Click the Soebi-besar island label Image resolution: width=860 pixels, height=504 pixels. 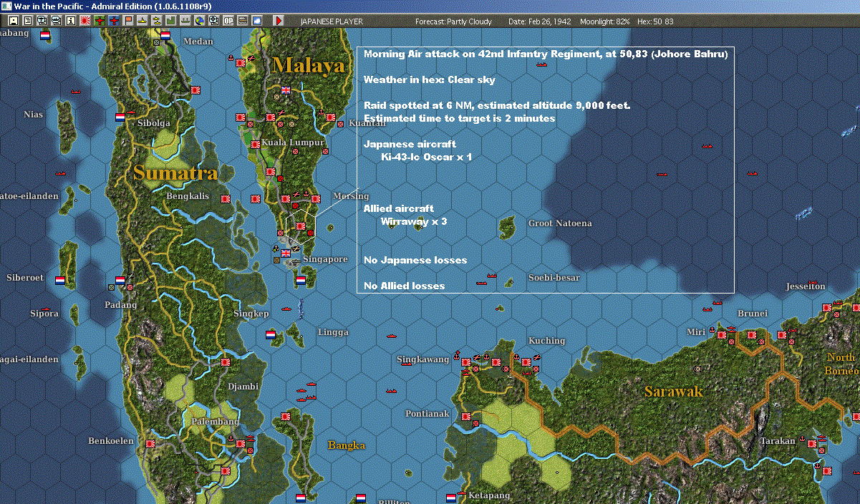(554, 278)
